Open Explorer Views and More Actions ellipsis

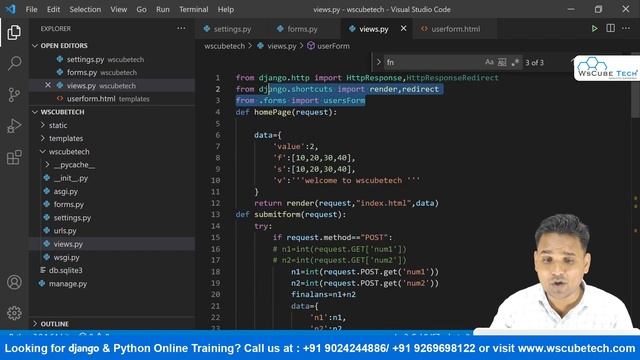click(181, 29)
